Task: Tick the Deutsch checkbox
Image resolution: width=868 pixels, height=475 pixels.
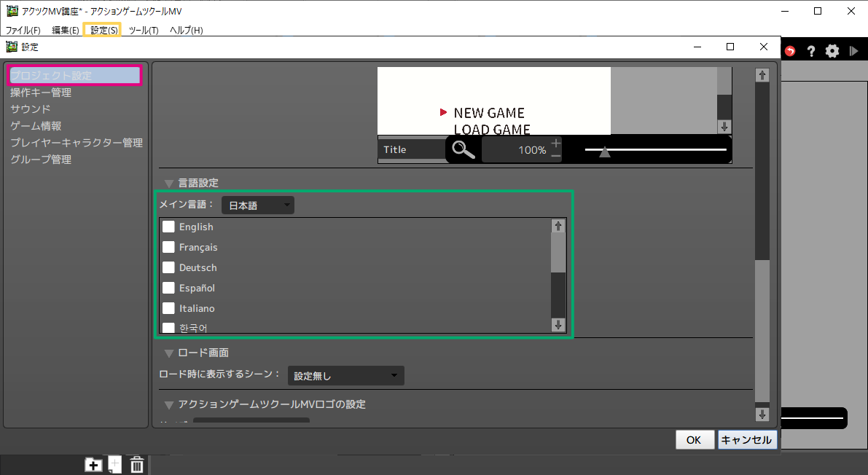Action: point(168,267)
